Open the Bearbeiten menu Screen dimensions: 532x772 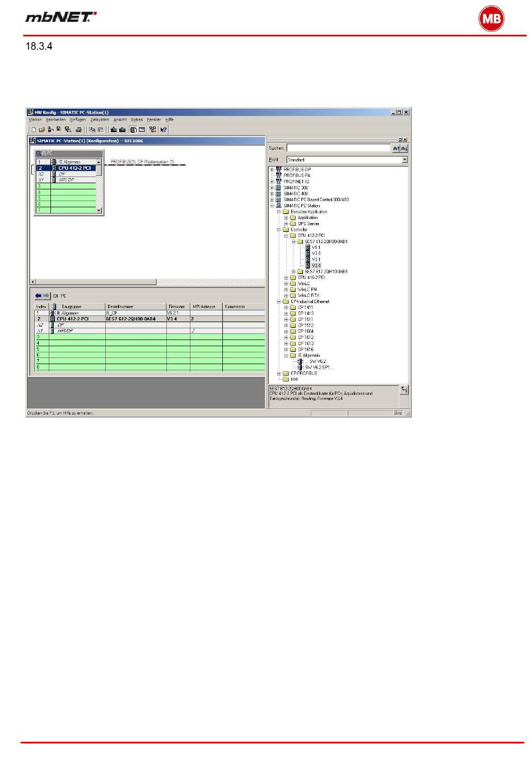click(56, 120)
